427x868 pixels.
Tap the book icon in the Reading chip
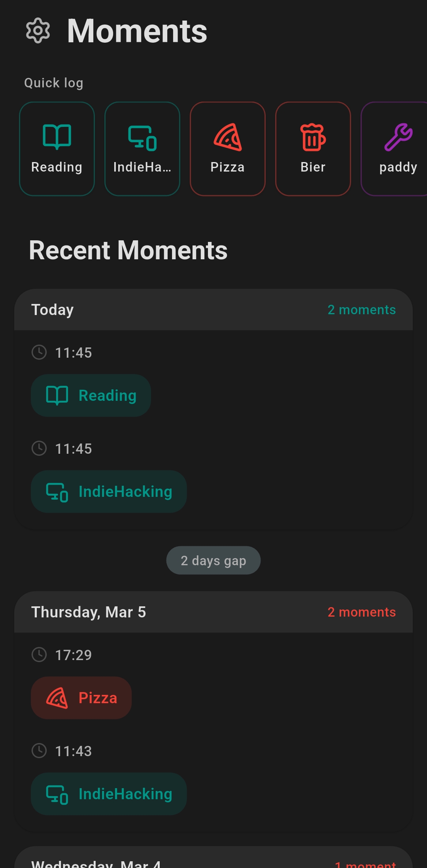[x=57, y=395]
